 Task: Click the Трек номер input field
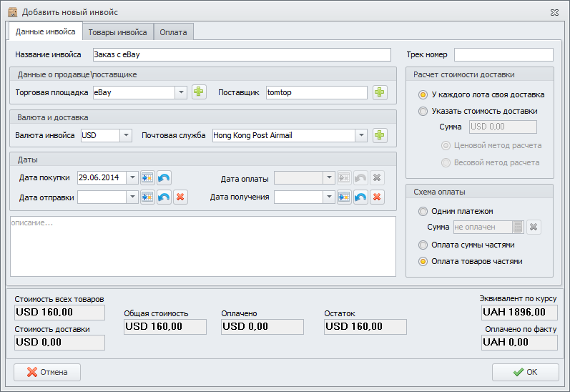click(503, 55)
